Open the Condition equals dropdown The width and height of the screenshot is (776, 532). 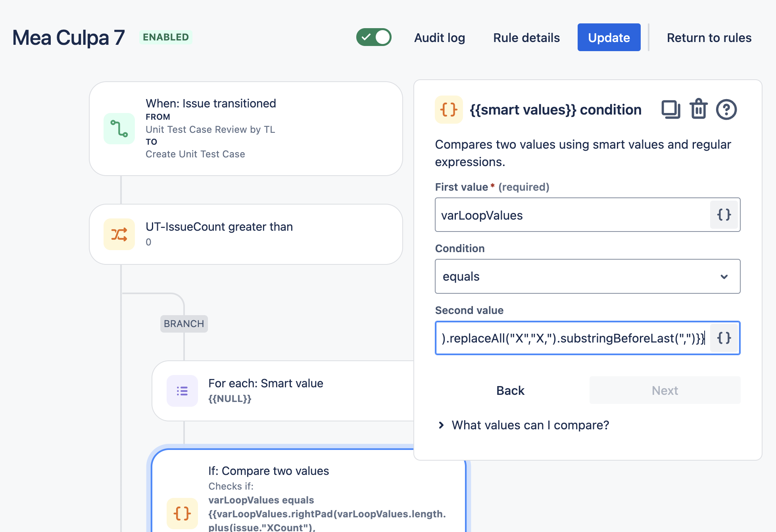click(588, 276)
